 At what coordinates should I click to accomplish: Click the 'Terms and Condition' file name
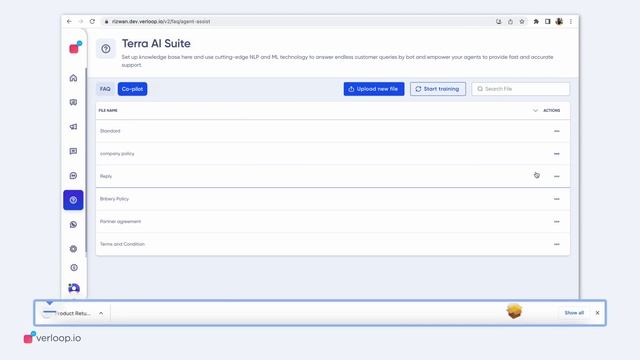[x=122, y=244]
